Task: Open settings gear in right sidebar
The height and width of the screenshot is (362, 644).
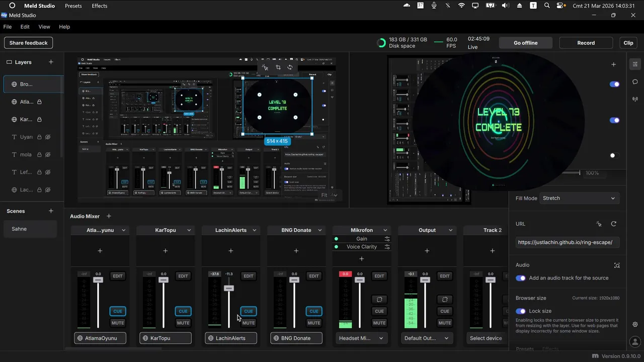Action: click(635, 324)
